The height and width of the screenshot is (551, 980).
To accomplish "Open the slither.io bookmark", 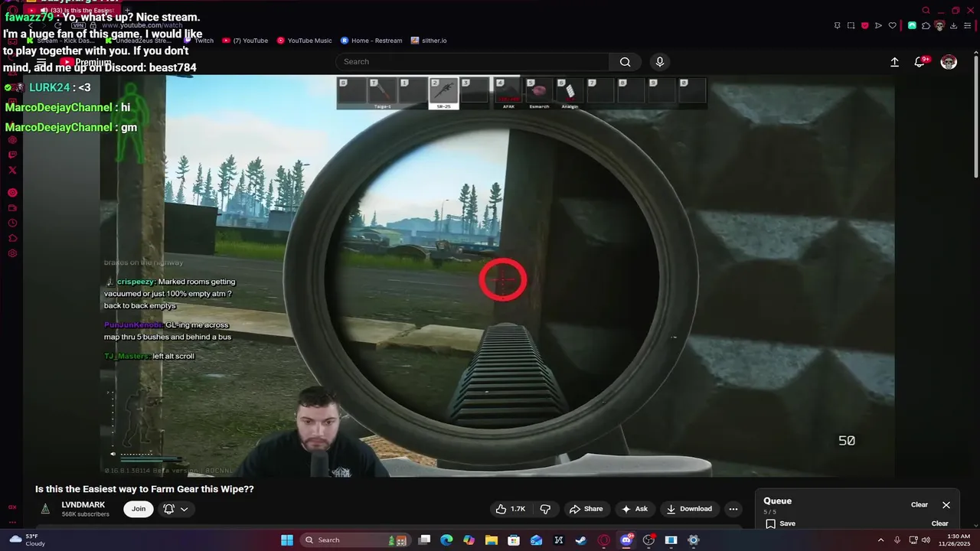I will click(x=429, y=41).
